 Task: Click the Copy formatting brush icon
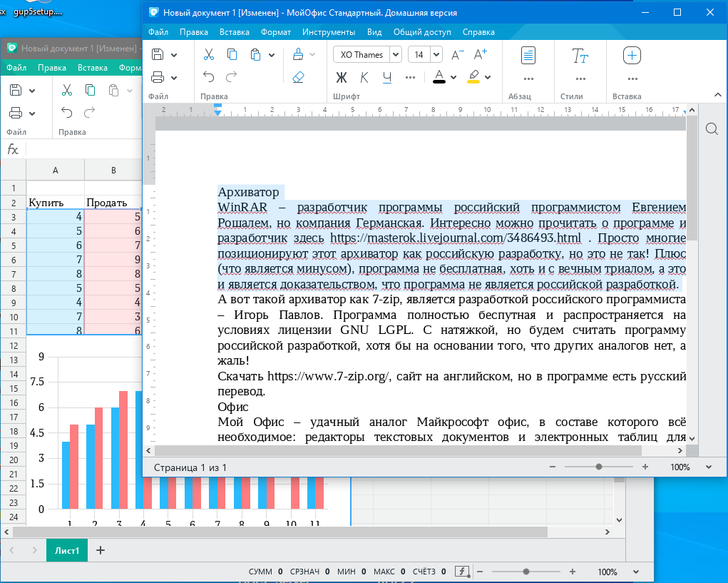298,54
